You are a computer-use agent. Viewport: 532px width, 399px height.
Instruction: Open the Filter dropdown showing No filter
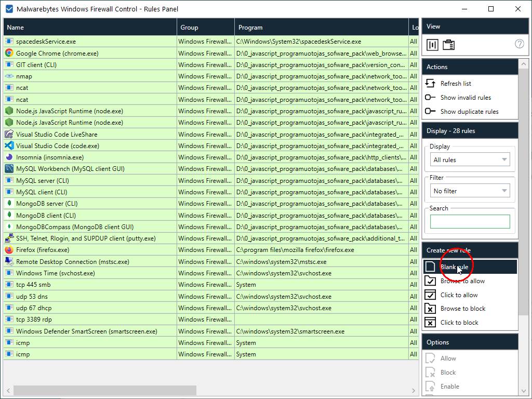point(470,191)
